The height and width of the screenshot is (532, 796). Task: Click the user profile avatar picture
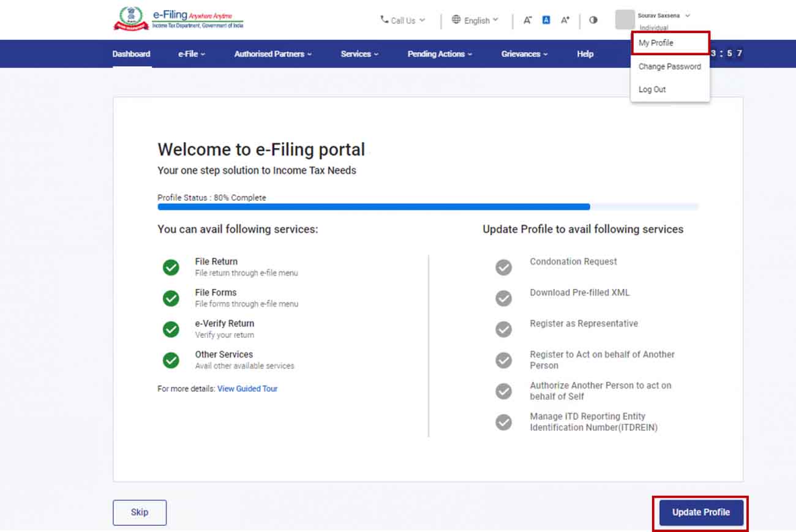(x=625, y=20)
